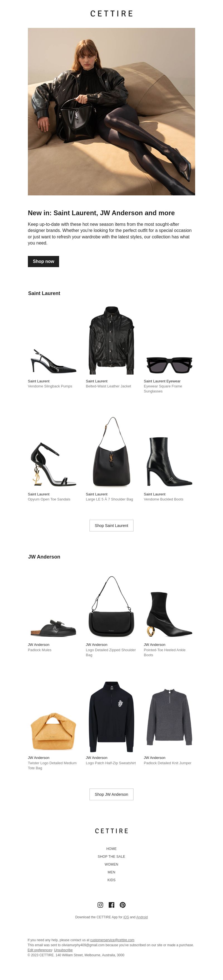Viewport: 223px width, 980px height.
Task: Open the Instagram social icon
Action: [100, 905]
